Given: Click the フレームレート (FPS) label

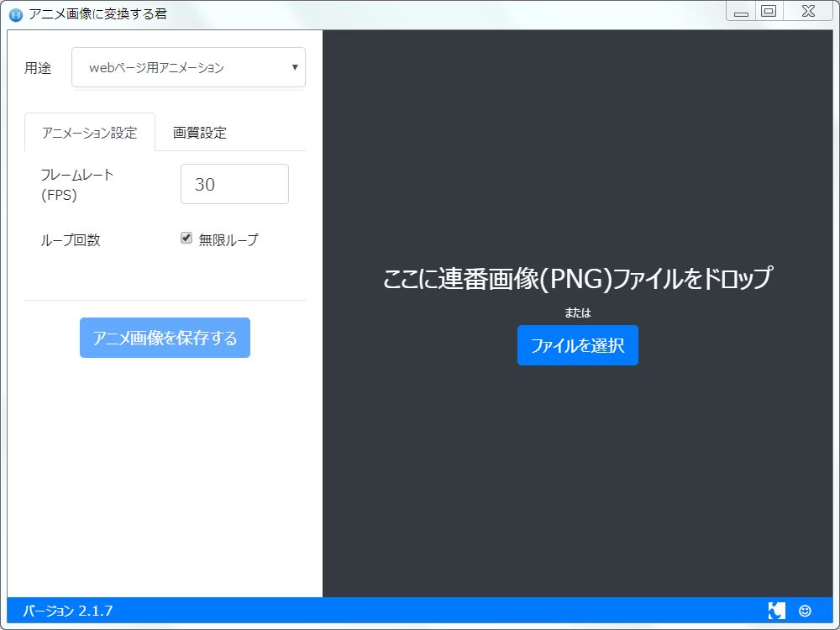Looking at the screenshot, I should coord(76,185).
